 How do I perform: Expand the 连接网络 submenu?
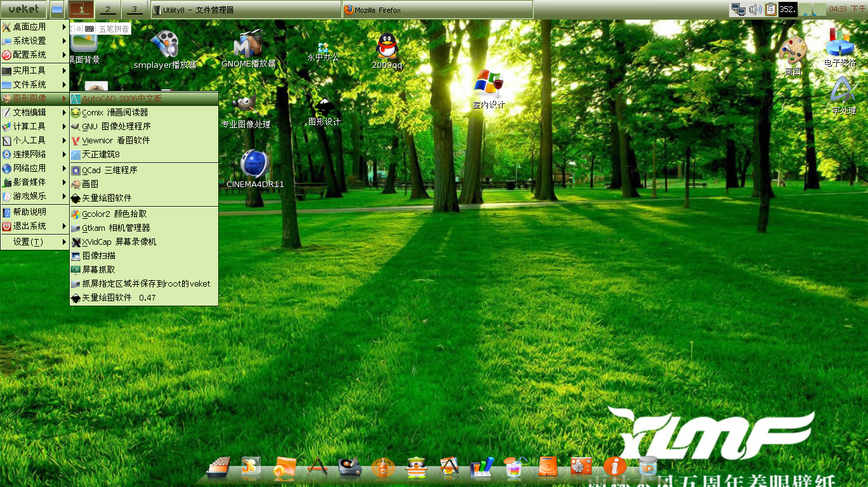click(x=34, y=154)
